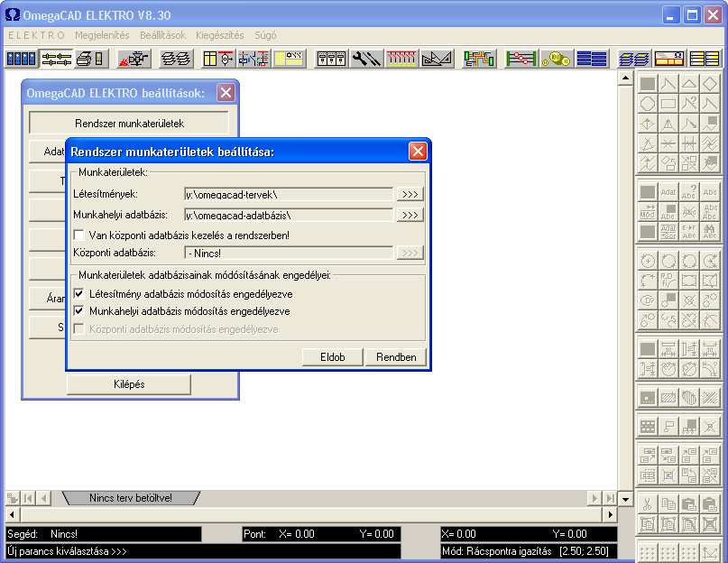The width and height of the screenshot is (728, 563).
Task: Click the green bars red dots toolbar icon
Action: click(x=521, y=59)
